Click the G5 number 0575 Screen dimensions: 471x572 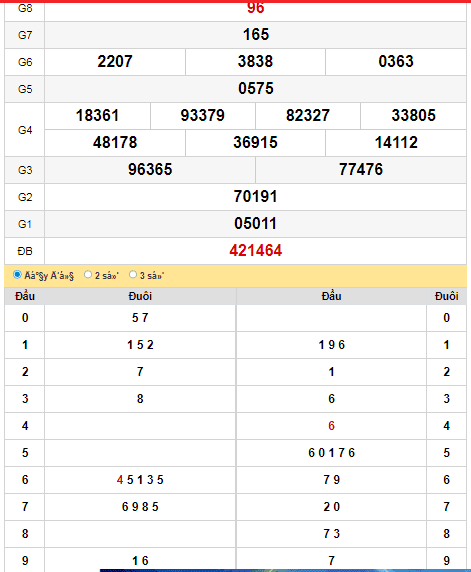(x=255, y=89)
